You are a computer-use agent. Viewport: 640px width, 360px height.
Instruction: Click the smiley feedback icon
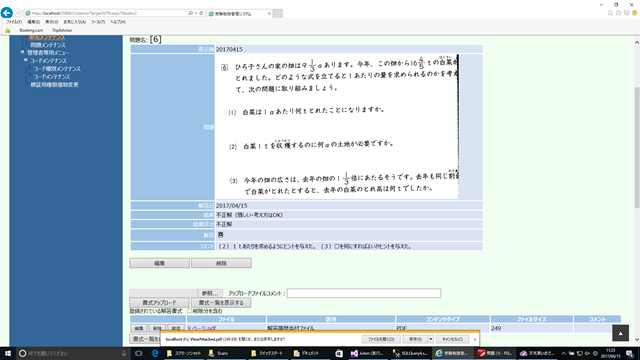click(635, 13)
